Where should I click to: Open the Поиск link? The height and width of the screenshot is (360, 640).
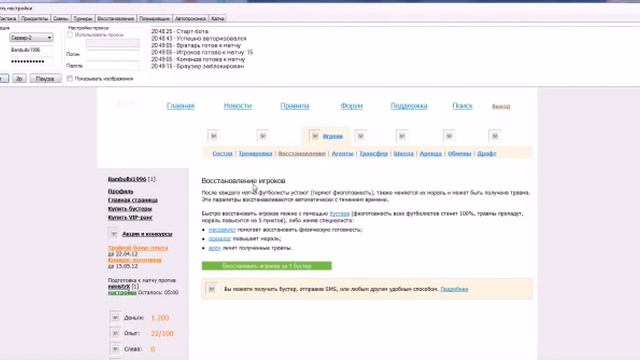462,106
